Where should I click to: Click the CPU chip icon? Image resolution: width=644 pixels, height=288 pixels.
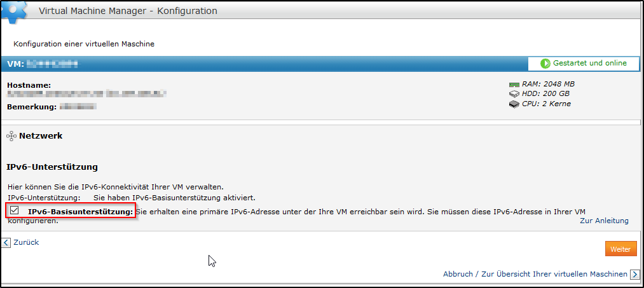point(514,104)
